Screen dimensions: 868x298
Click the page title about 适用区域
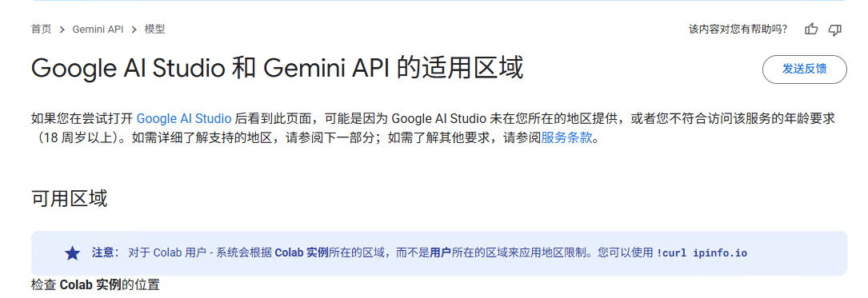[277, 69]
